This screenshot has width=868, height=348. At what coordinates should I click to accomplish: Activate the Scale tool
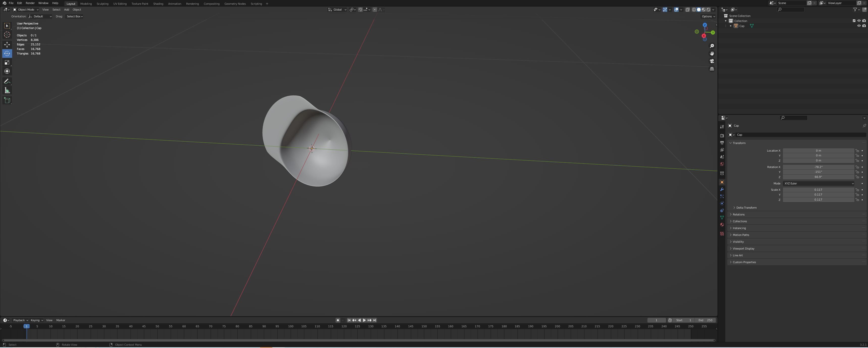[x=7, y=62]
